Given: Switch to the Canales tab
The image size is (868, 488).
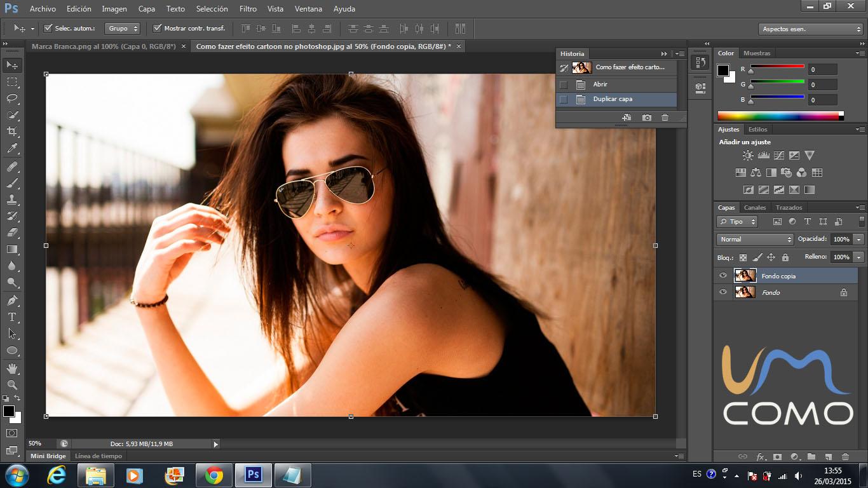Looking at the screenshot, I should (755, 208).
